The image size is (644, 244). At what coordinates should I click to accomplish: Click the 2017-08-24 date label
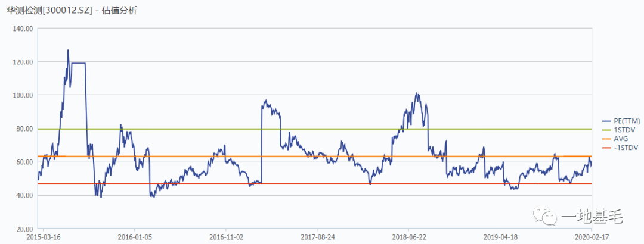click(317, 237)
